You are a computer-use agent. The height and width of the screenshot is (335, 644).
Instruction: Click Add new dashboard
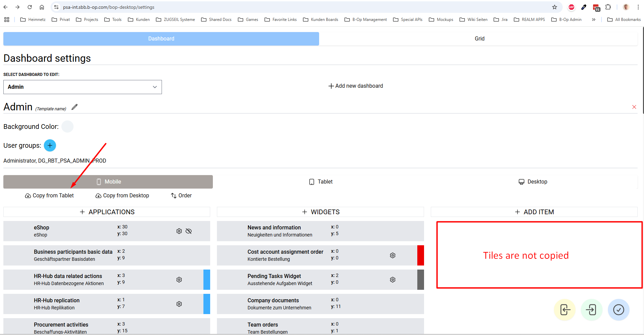pyautogui.click(x=356, y=86)
